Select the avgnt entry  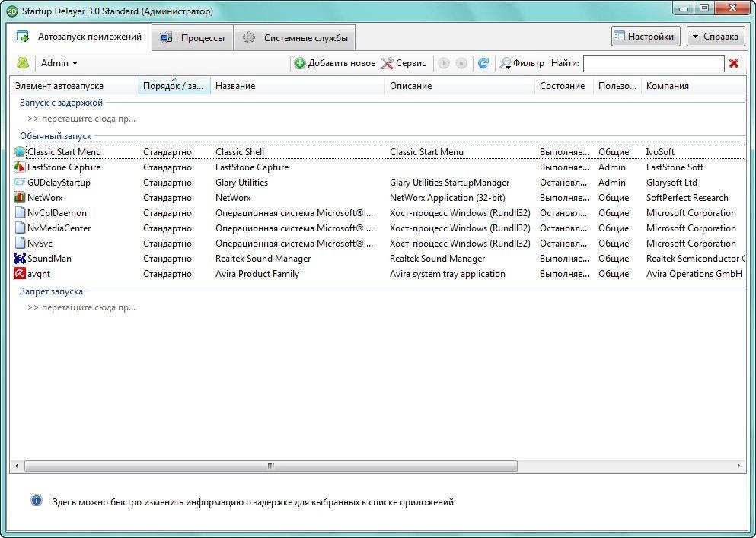378,274
